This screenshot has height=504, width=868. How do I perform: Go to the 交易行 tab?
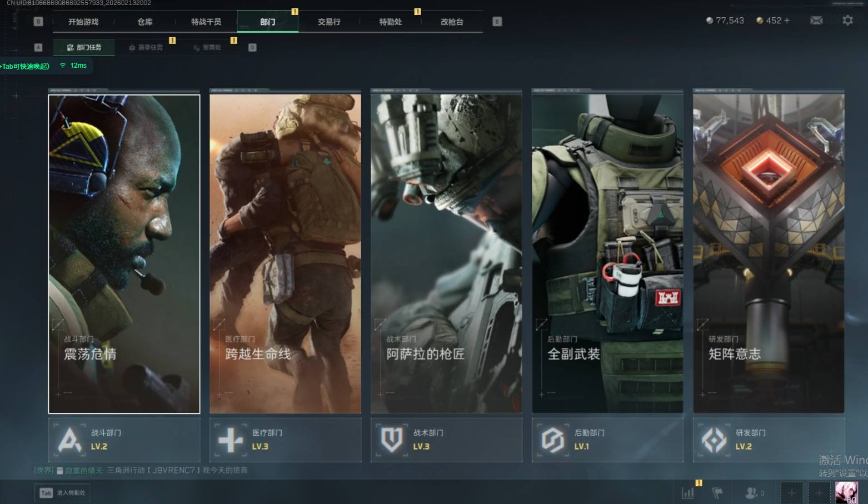[329, 22]
